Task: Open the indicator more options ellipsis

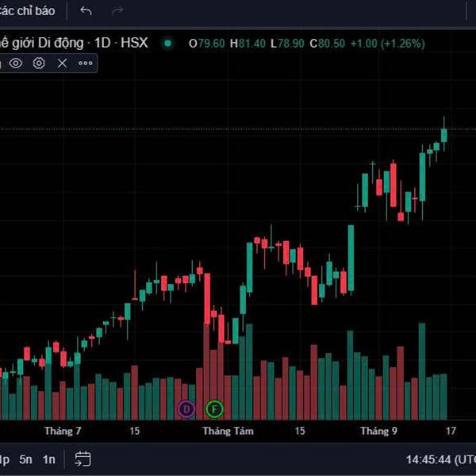Action: [x=86, y=63]
